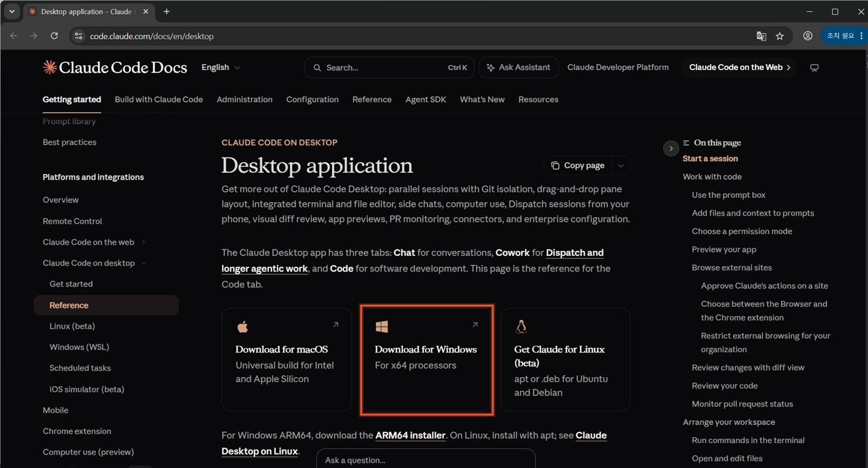Click the browser back arrow

pos(14,36)
